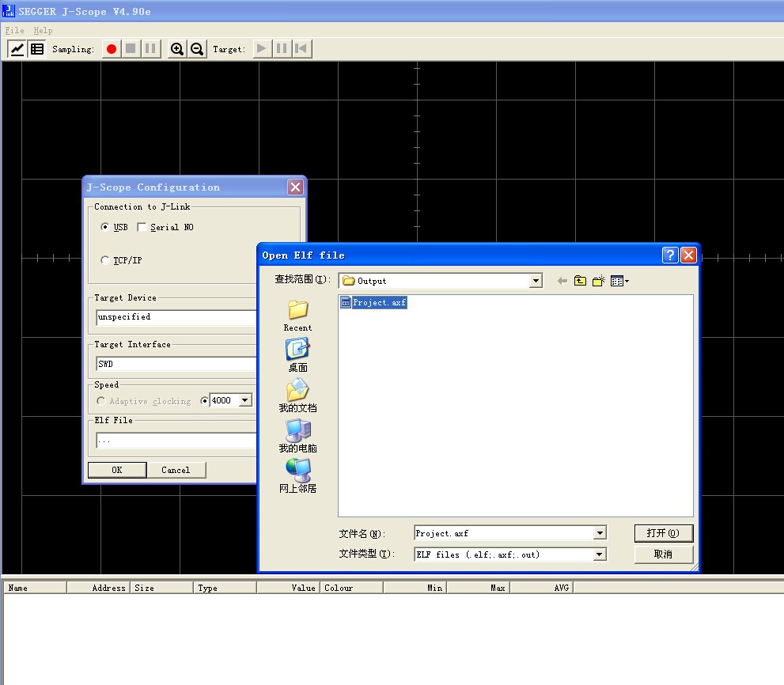The image size is (784, 685).
Task: Open the Help menu
Action: [43, 31]
